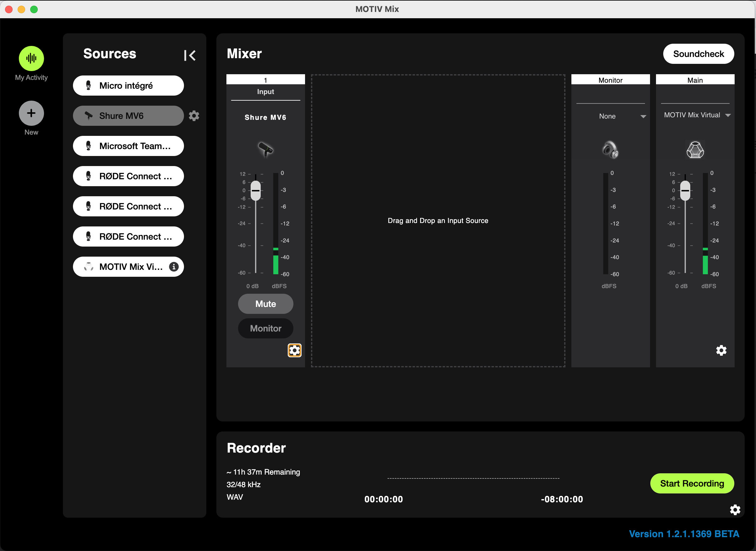Toggle Mute on channel 1

(265, 303)
